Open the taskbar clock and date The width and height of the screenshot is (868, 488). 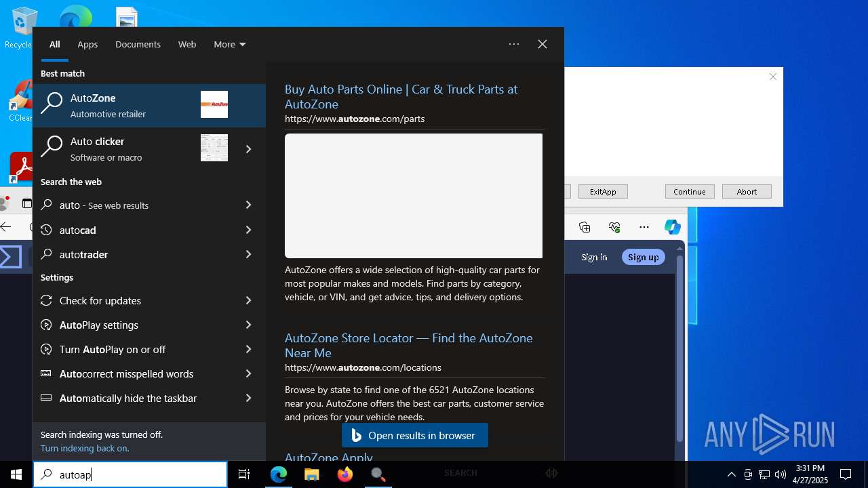[810, 474]
